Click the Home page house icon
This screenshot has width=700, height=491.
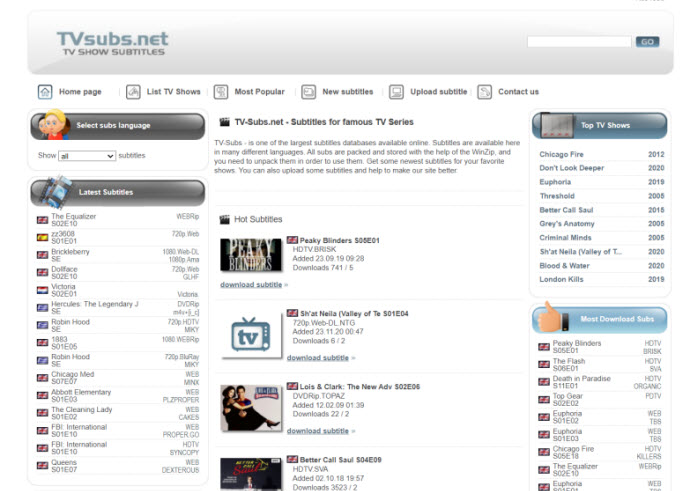(45, 92)
